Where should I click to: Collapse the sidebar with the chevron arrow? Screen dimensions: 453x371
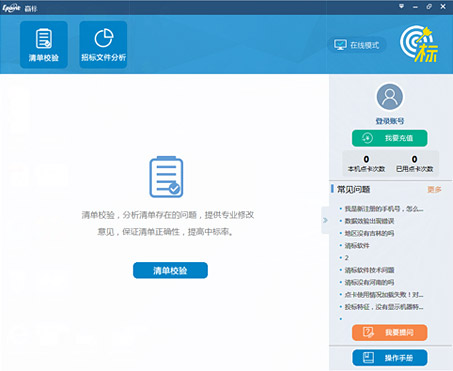click(x=325, y=220)
